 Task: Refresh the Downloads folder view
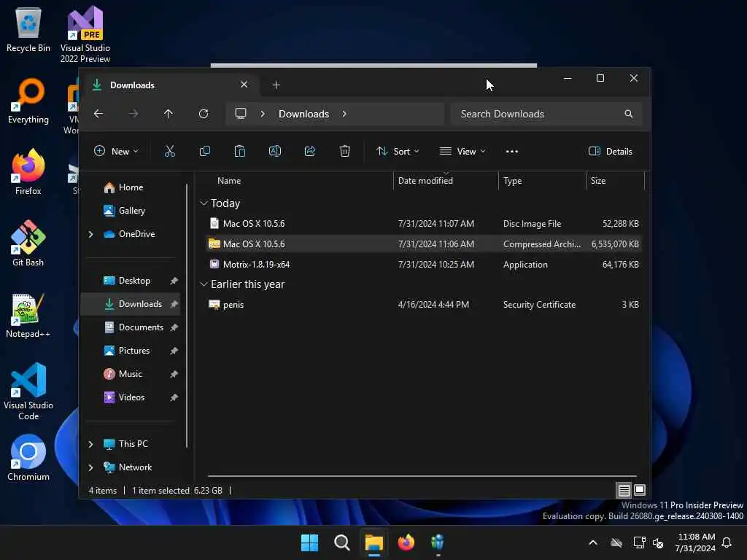click(x=204, y=114)
